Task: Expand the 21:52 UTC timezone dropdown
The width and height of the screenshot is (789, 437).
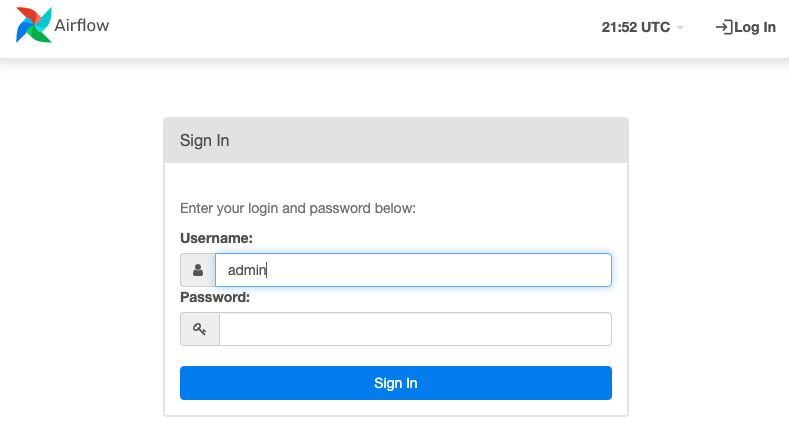Action: [643, 27]
